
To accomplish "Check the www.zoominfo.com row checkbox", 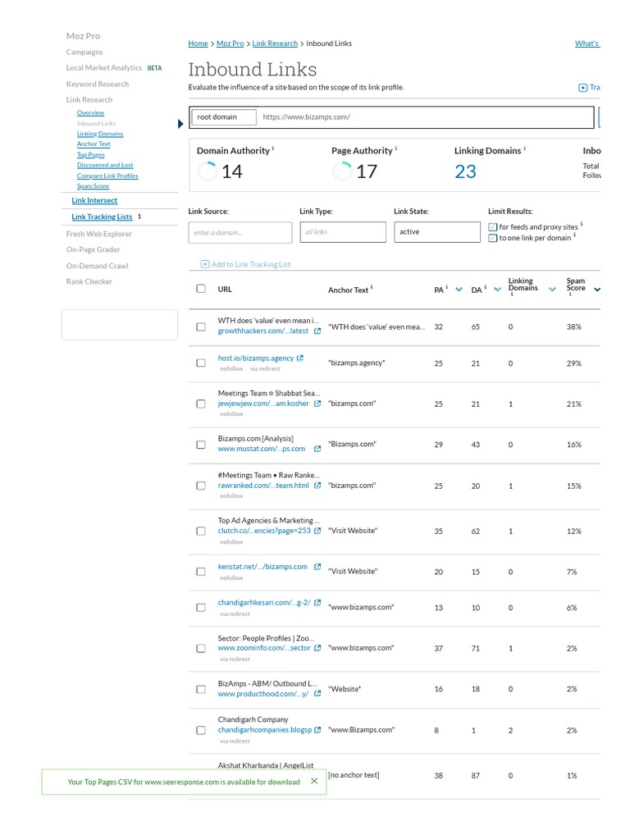I will 201,648.
